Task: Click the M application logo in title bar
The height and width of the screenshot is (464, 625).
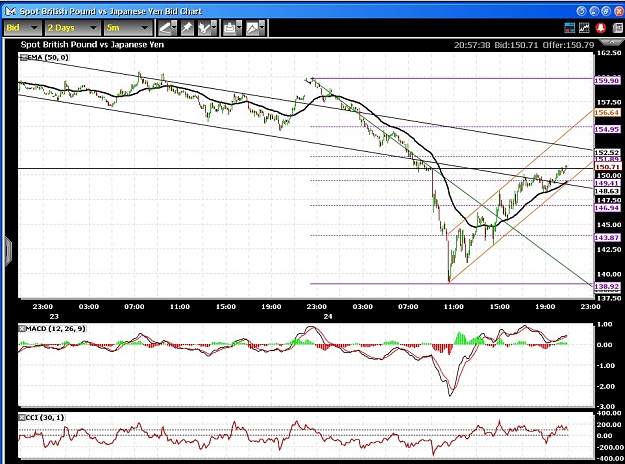Action: (10, 11)
